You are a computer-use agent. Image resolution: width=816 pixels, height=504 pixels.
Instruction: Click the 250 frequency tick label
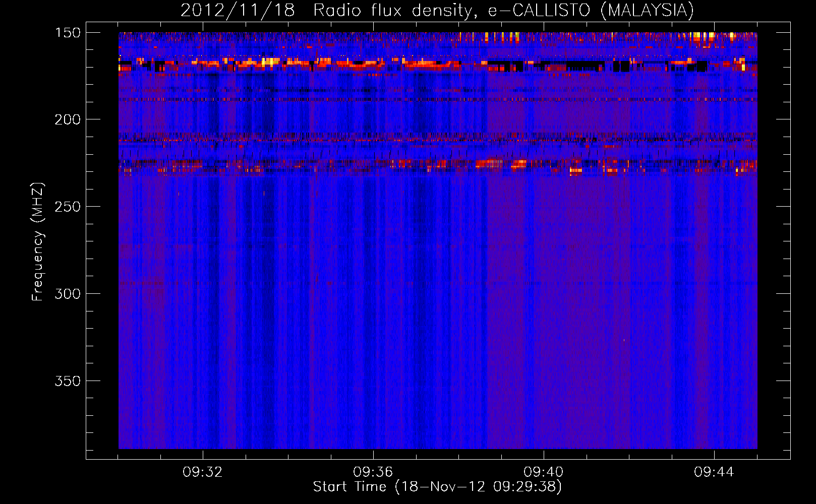point(68,207)
